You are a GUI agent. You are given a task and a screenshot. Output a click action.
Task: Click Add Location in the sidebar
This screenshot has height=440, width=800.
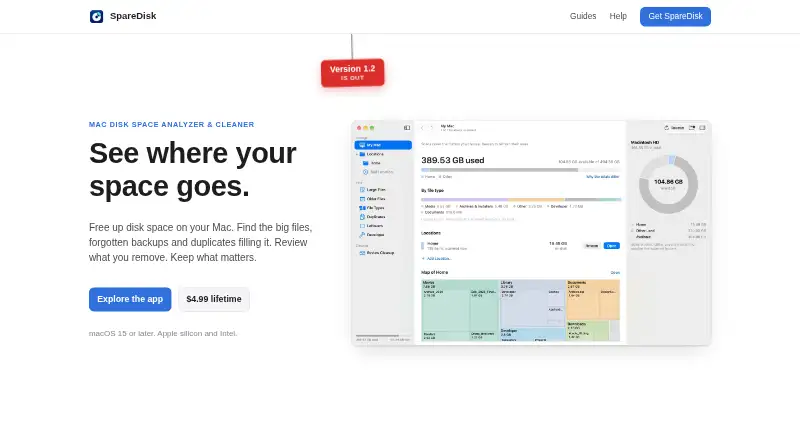(378, 172)
